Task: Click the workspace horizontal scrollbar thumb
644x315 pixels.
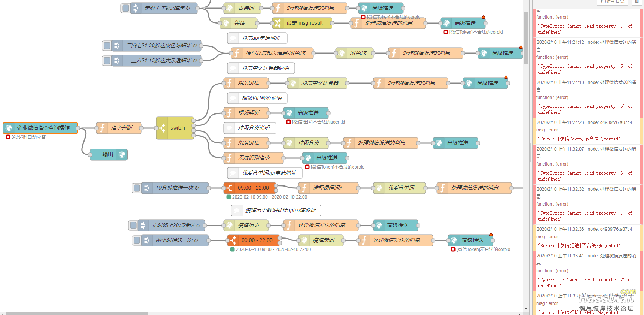Action: (x=77, y=313)
